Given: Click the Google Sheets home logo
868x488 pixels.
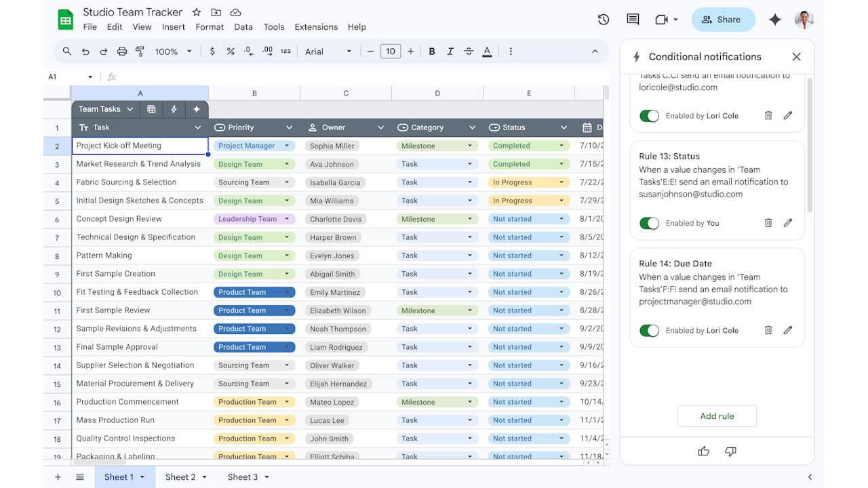Looking at the screenshot, I should (x=65, y=20).
